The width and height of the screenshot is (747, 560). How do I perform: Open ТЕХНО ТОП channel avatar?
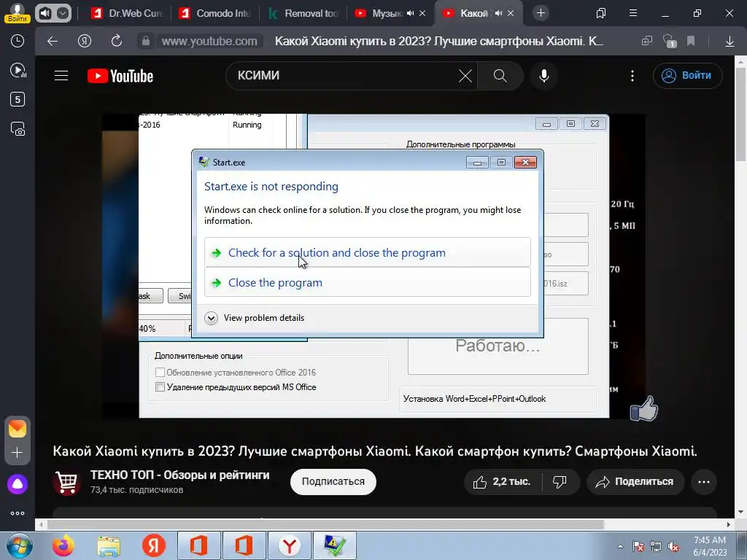click(66, 482)
